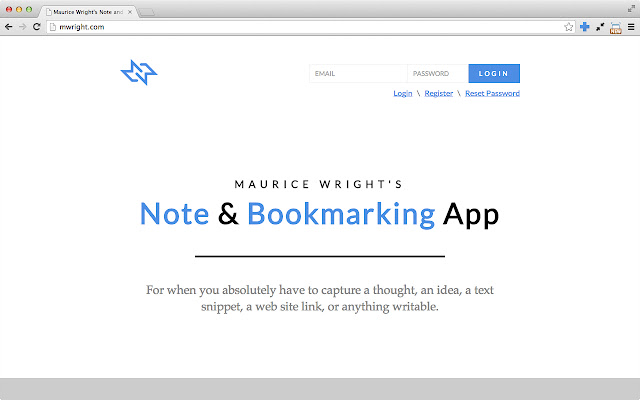
Task: Click the blue lightning logo icon
Action: pos(139,72)
